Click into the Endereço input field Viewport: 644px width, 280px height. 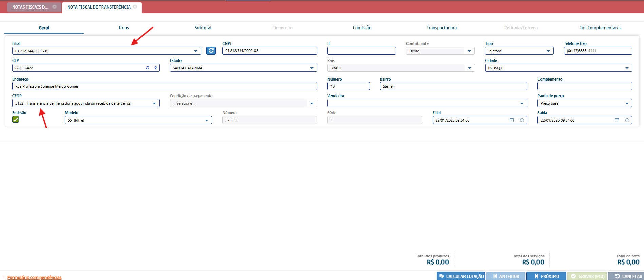[165, 86]
